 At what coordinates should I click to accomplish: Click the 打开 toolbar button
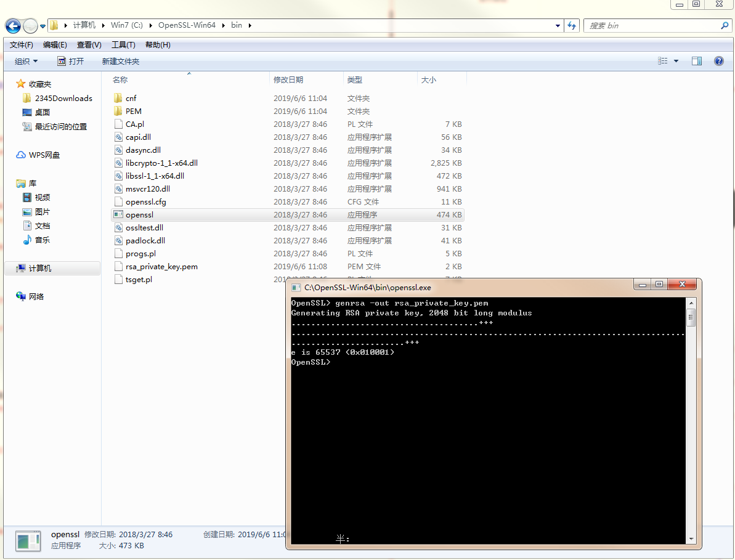pos(70,62)
